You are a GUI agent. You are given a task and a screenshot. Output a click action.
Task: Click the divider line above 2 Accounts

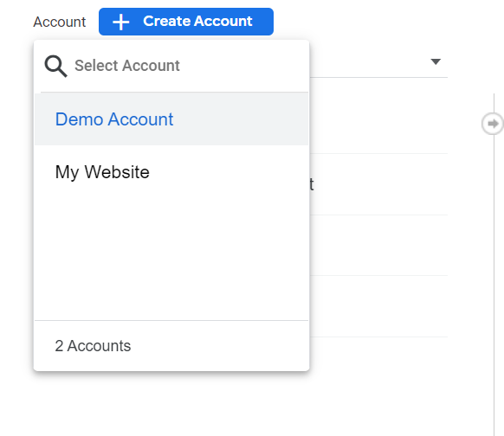[x=171, y=320]
